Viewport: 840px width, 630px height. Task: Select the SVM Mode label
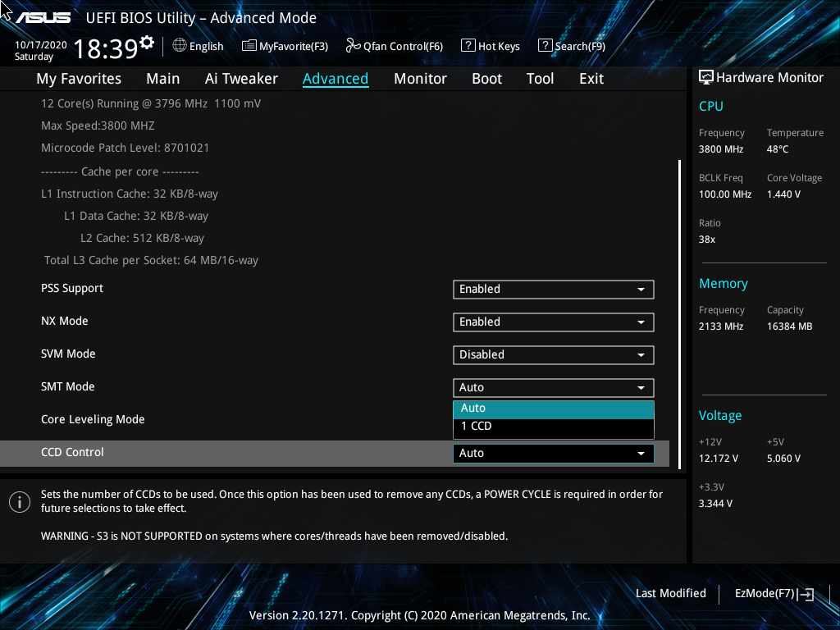click(68, 354)
